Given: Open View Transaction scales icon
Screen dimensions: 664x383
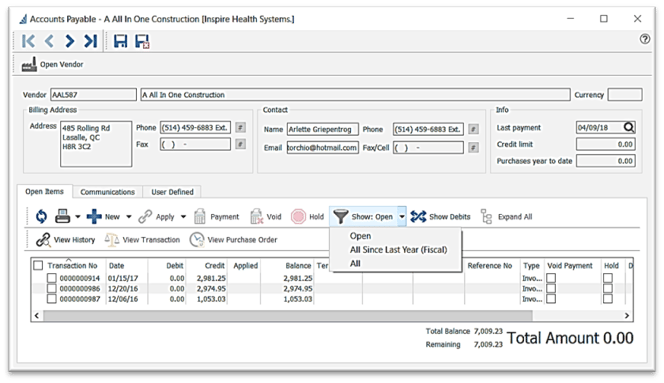Looking at the screenshot, I should 112,240.
